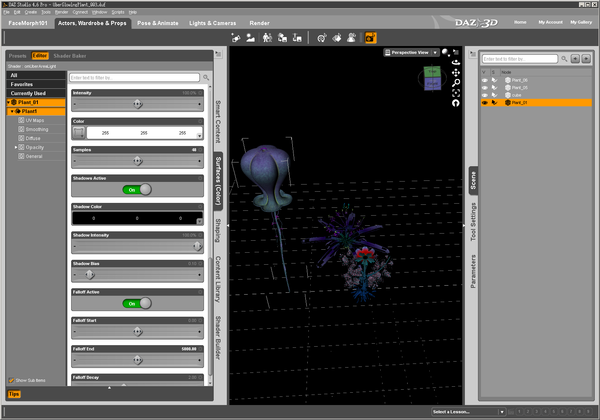Click the Plant_01 node icon in Scene list

(508, 103)
